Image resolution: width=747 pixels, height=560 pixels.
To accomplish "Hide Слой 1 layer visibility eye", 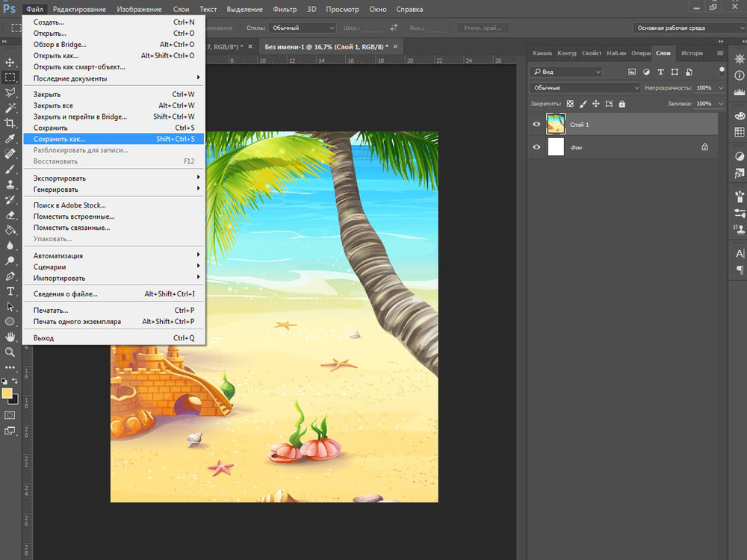I will point(536,125).
